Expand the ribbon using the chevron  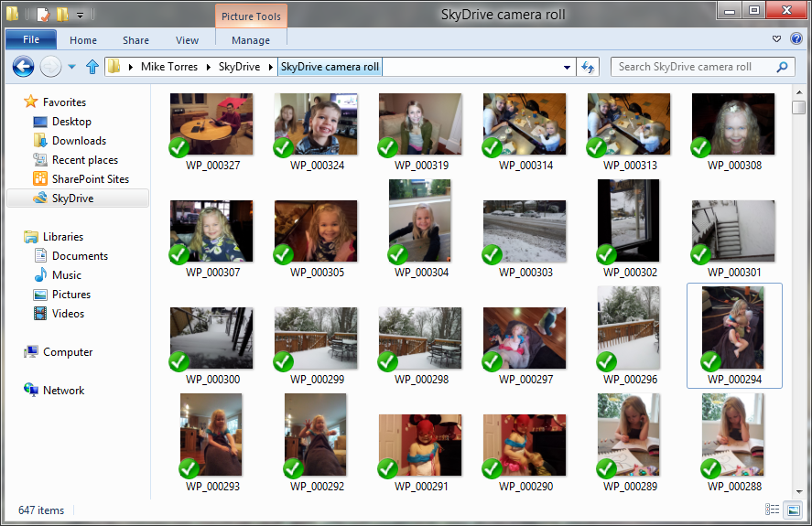[x=777, y=39]
